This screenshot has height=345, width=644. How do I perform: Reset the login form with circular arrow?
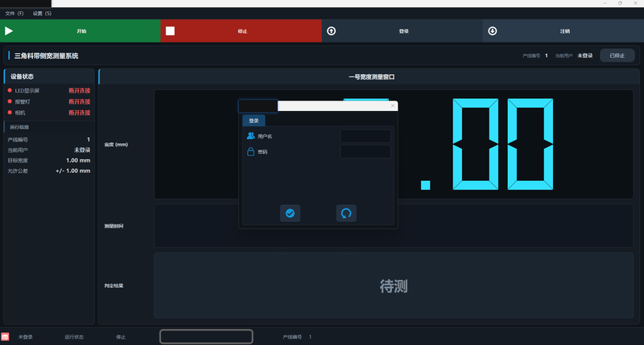(346, 213)
